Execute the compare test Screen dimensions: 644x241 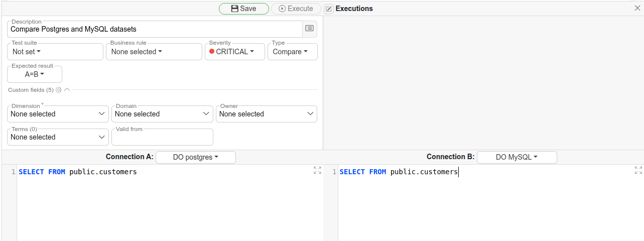pos(296,9)
